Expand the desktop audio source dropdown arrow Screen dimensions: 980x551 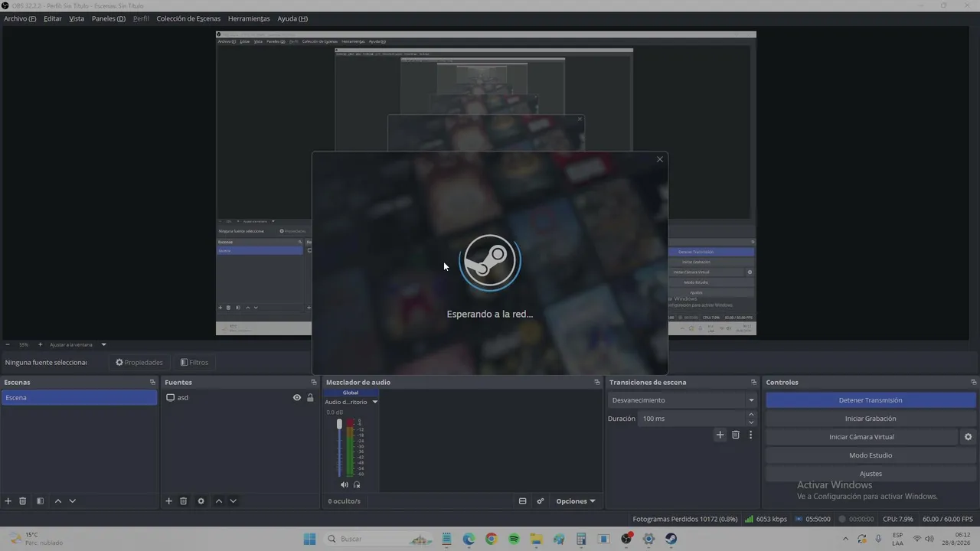[x=374, y=402]
